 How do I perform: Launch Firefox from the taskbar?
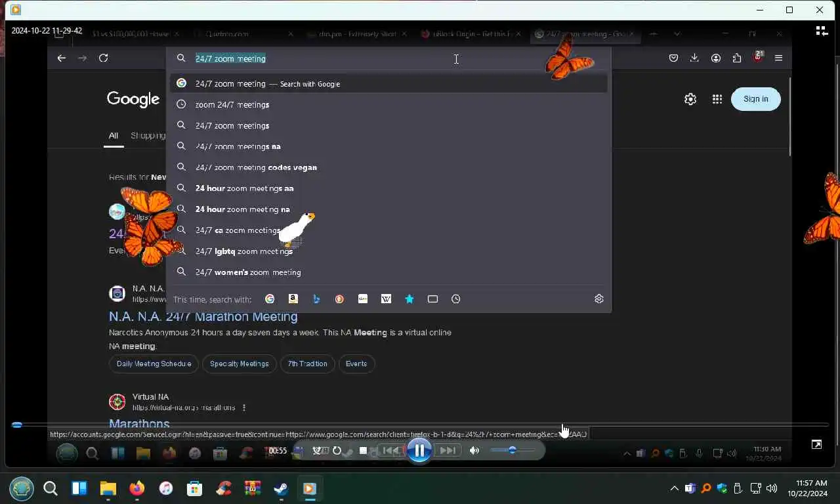[x=136, y=488]
